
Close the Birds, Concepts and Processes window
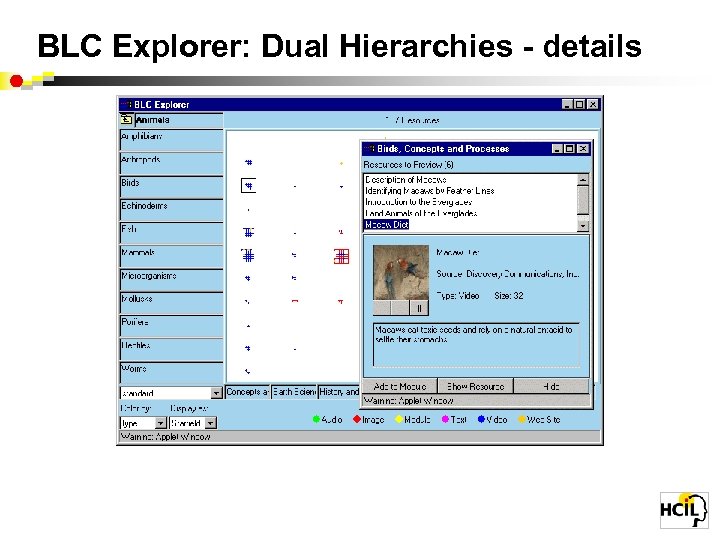[583, 149]
